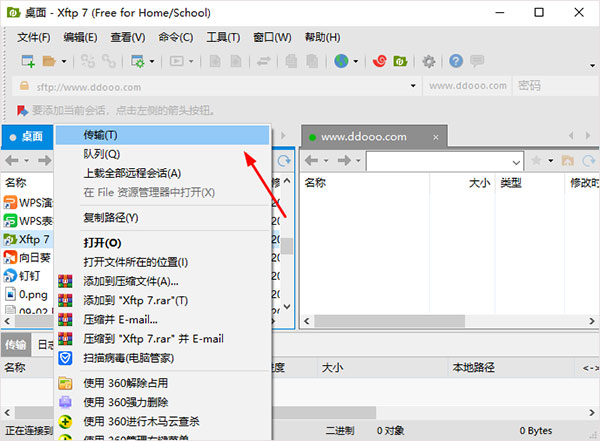Select the 向日葵 shortcut in local list
The width and height of the screenshot is (600, 441).
coord(28,258)
